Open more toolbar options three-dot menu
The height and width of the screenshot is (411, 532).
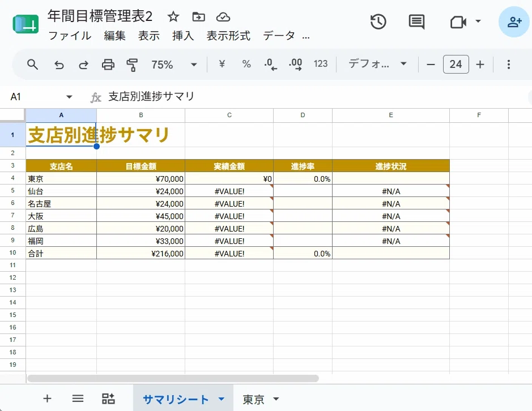click(509, 65)
